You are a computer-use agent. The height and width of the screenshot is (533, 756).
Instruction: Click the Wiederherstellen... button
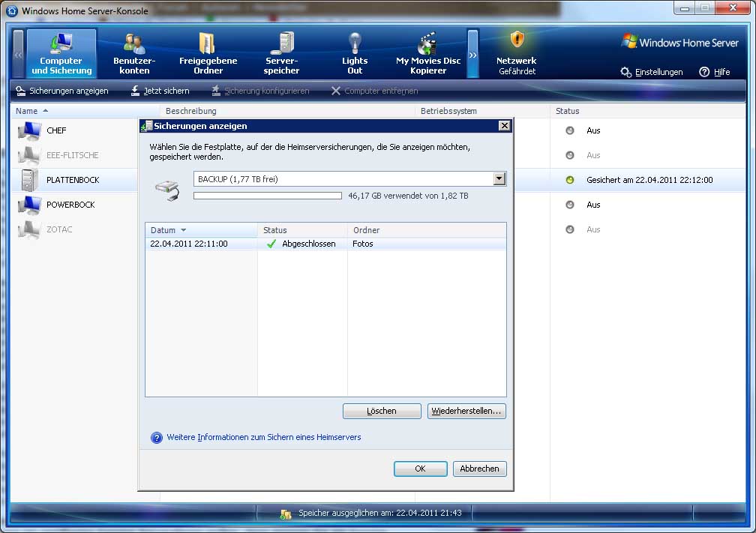[466, 411]
